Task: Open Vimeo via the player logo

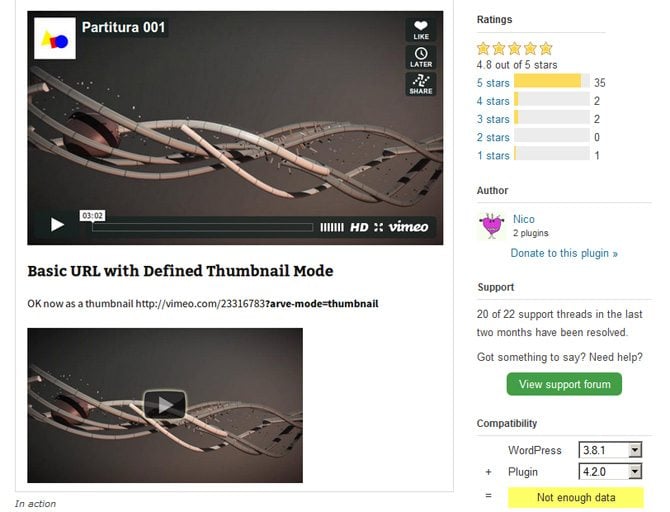Action: [408, 227]
